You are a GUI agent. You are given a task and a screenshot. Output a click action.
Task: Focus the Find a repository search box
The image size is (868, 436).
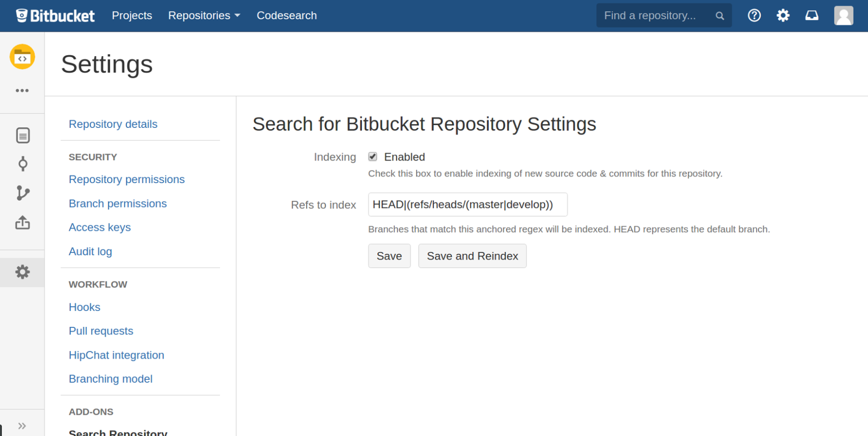click(656, 16)
